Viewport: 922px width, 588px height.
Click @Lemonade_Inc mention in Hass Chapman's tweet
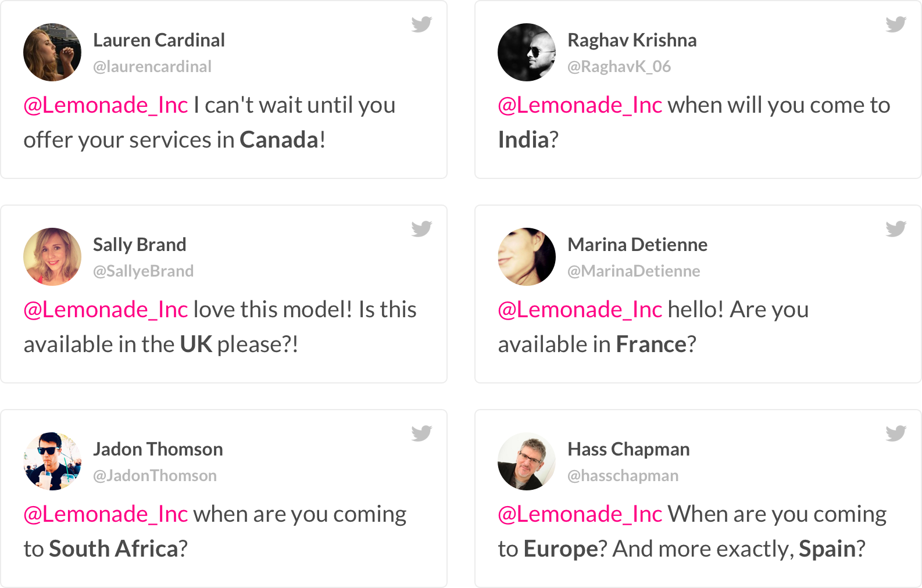[580, 514]
